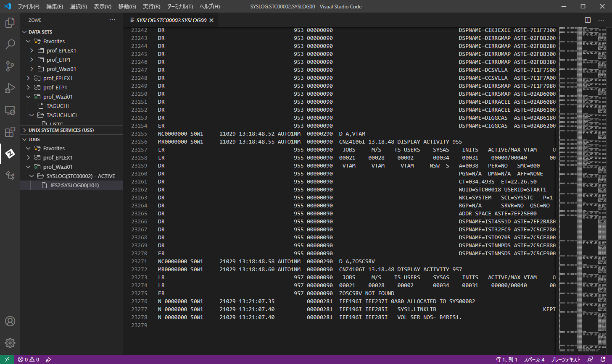Open the 表示(V) menu
The width and height of the screenshot is (612, 364).
coord(102,6)
